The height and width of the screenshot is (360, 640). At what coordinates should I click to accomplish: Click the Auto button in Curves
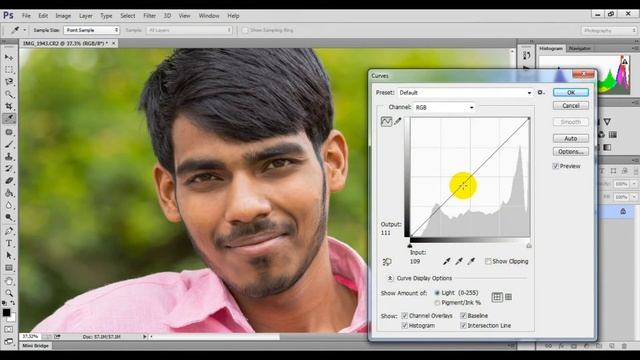[x=571, y=138]
